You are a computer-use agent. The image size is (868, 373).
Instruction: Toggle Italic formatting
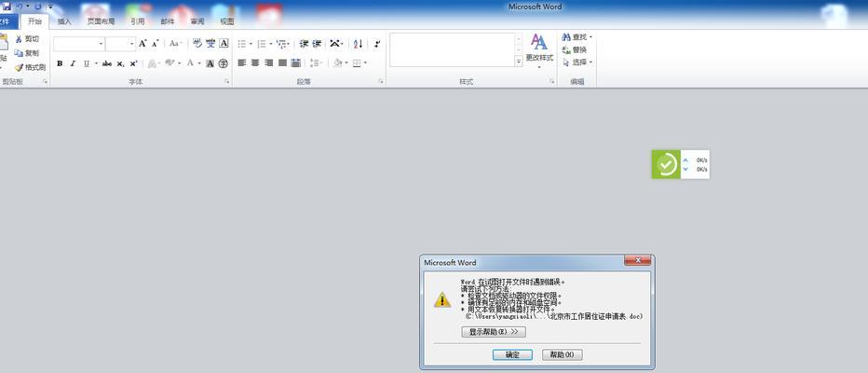pyautogui.click(x=73, y=63)
